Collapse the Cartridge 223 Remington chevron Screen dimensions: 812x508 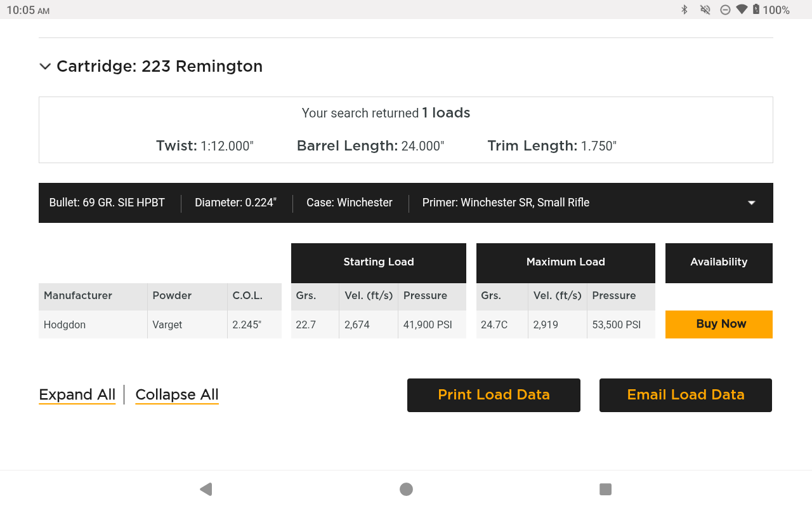45,67
